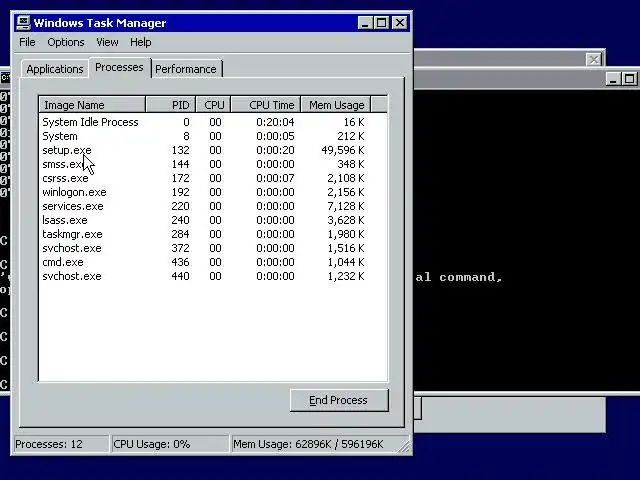Image resolution: width=640 pixels, height=480 pixels.
Task: Click the Task Manager title bar icon
Action: coord(24,23)
